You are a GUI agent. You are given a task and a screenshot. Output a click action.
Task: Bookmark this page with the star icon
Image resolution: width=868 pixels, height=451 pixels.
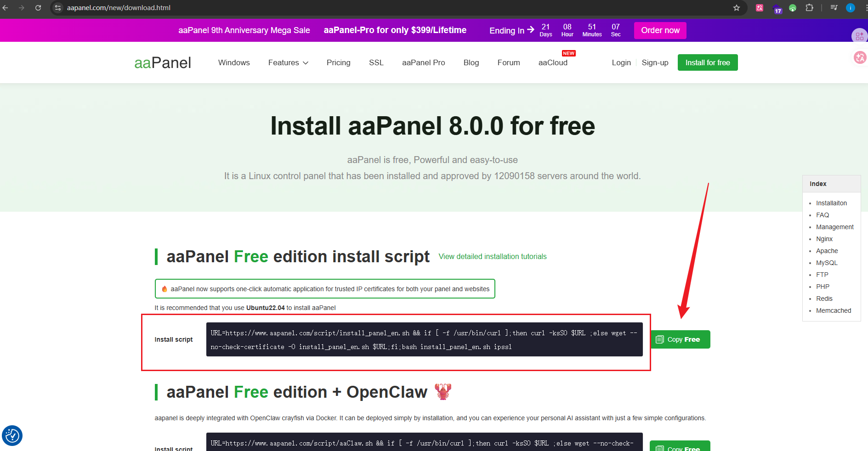coord(737,8)
